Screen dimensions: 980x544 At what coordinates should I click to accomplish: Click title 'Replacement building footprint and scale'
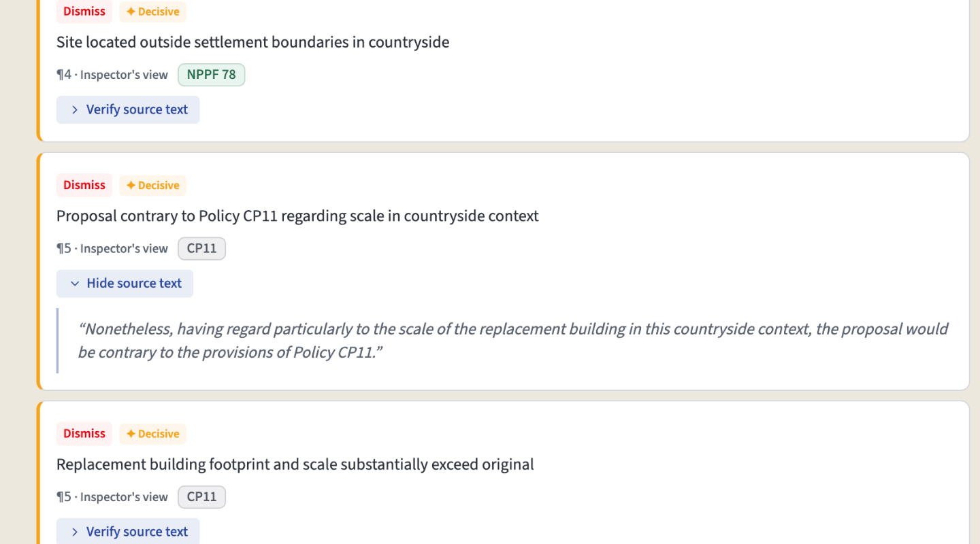click(x=295, y=464)
